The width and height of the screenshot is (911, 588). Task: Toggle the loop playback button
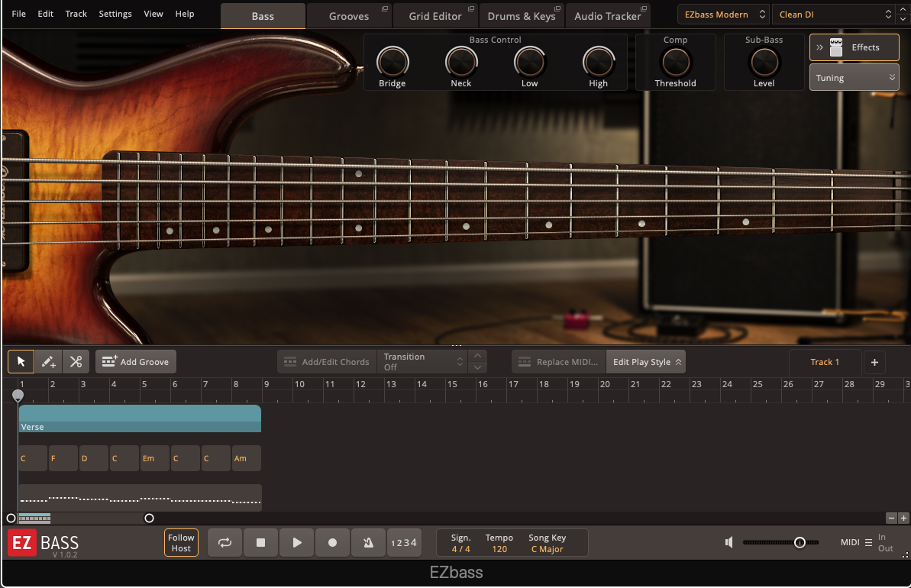coord(225,543)
